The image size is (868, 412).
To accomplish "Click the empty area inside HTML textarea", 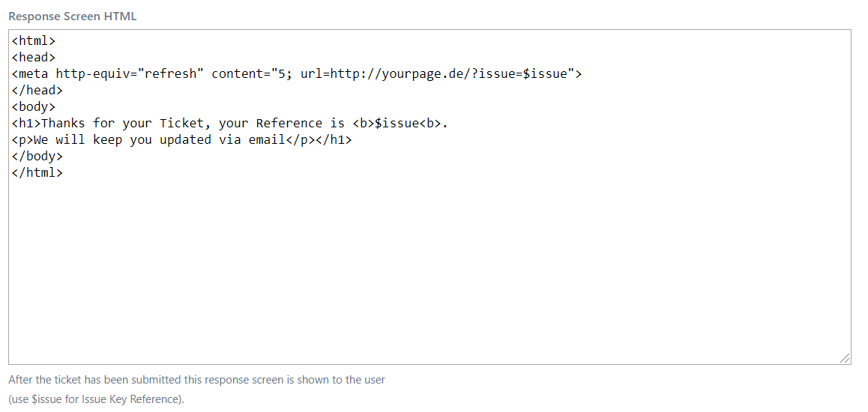I will (429, 270).
